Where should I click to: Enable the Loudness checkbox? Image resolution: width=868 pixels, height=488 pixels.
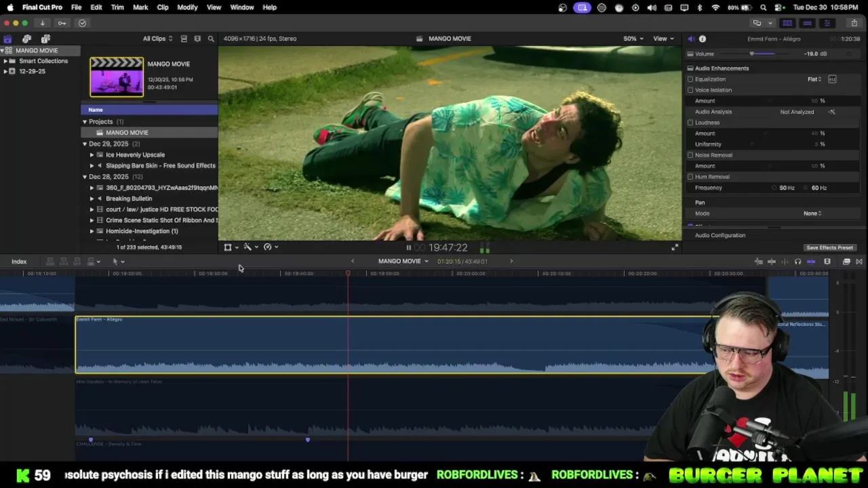(690, 123)
